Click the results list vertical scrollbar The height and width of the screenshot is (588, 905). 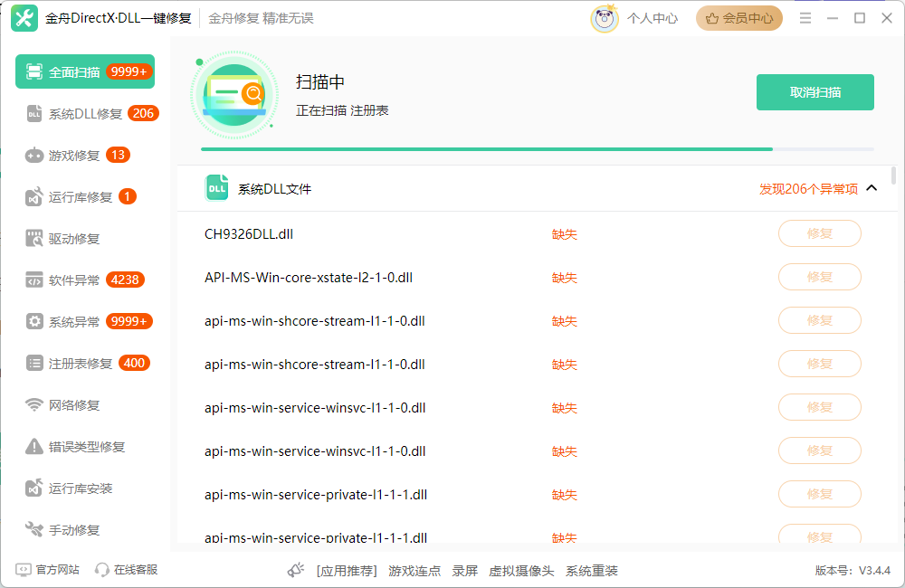tap(893, 175)
